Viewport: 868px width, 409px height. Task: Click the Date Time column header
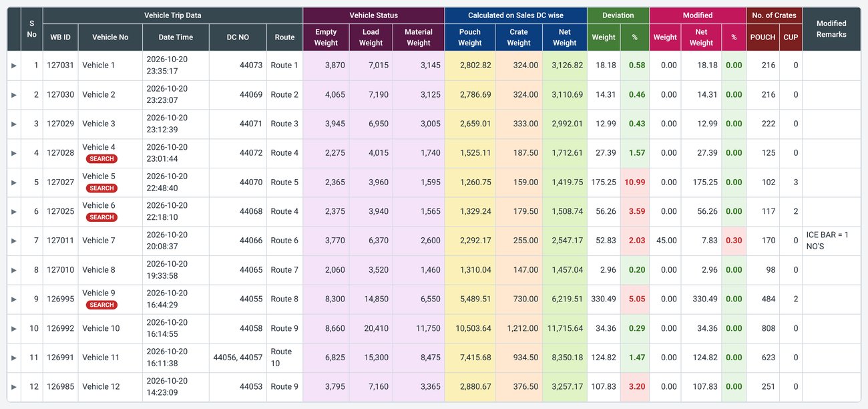176,37
